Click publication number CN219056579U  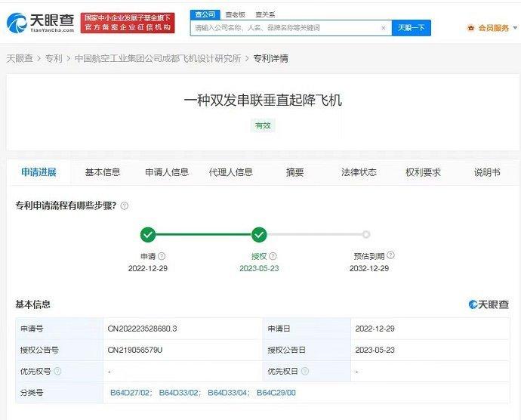135,351
